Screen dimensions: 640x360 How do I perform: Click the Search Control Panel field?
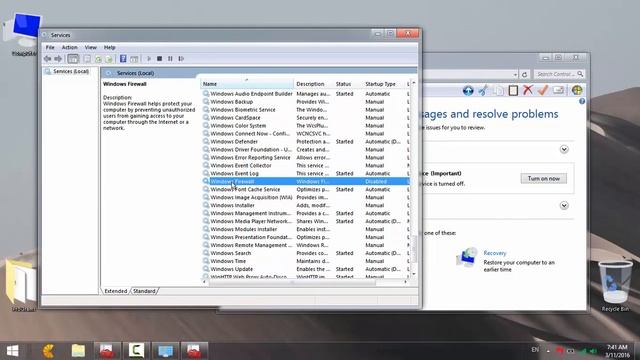pyautogui.click(x=559, y=74)
